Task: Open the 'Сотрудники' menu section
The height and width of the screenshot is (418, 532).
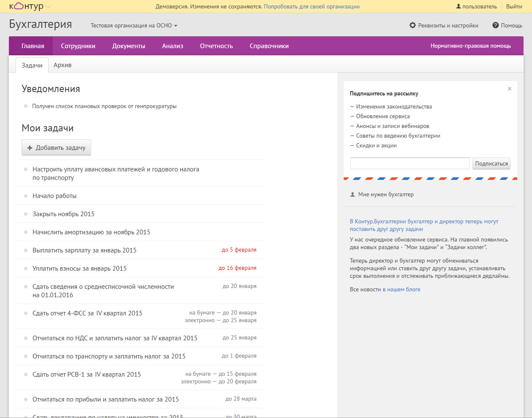Action: coord(78,46)
